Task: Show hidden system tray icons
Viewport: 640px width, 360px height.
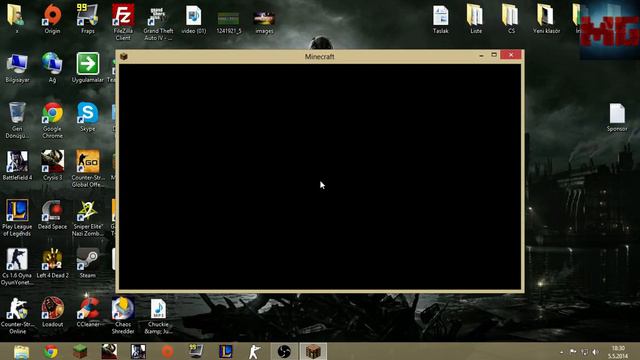Action: pos(562,352)
